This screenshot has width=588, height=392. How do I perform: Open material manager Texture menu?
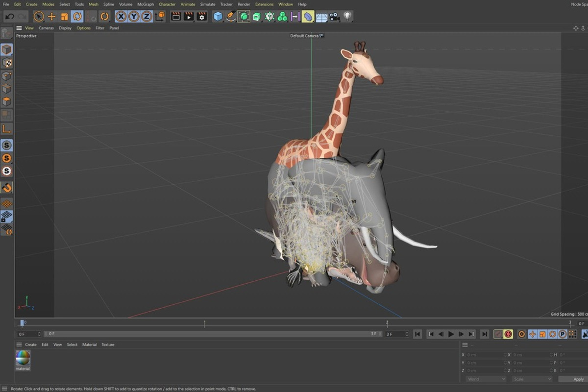(108, 344)
